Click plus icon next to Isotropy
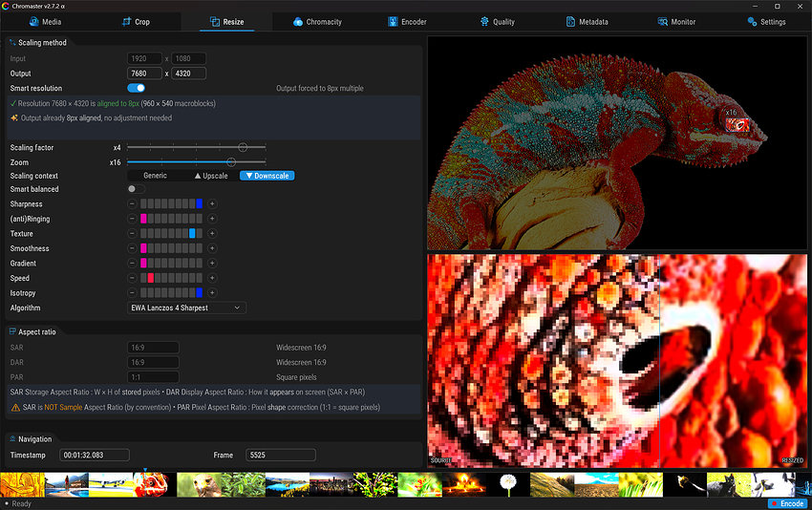Screen dimensions: 812x510 (212, 293)
